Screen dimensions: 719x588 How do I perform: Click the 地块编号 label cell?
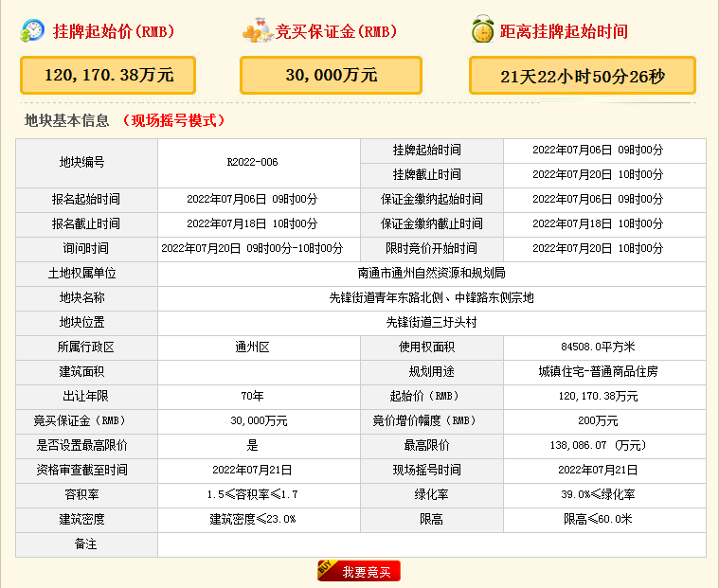tap(86, 163)
